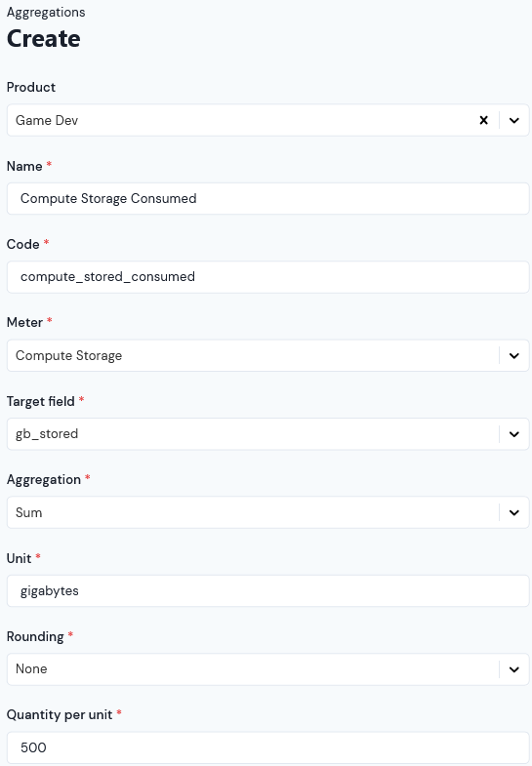
Task: Click the Quantity per unit label
Action: 60,714
